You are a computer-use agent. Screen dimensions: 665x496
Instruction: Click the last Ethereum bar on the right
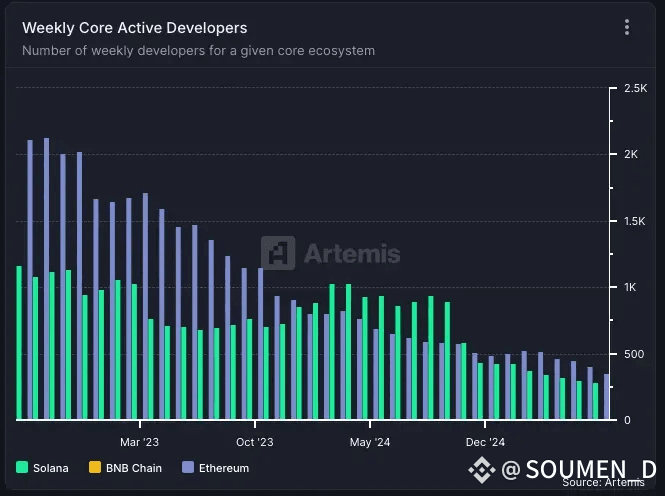point(606,397)
